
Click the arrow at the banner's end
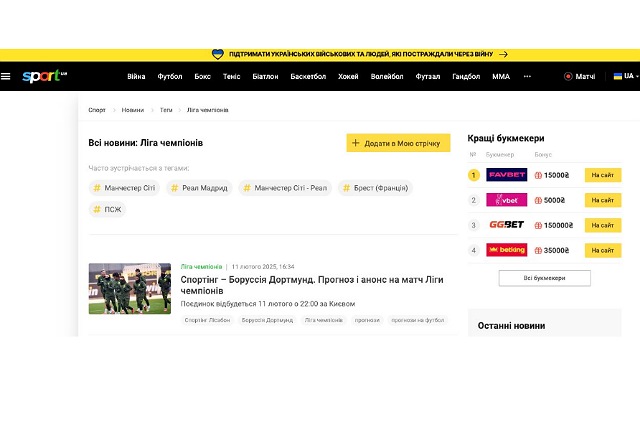click(503, 55)
